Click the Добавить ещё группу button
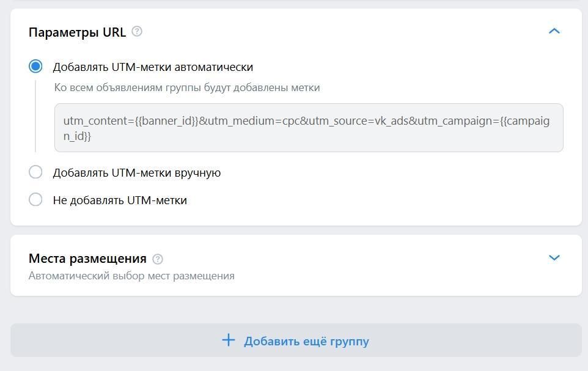Image resolution: width=588 pixels, height=371 pixels. point(296,340)
